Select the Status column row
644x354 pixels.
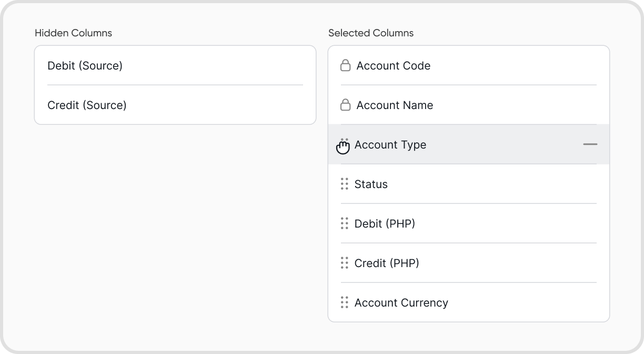coord(371,184)
